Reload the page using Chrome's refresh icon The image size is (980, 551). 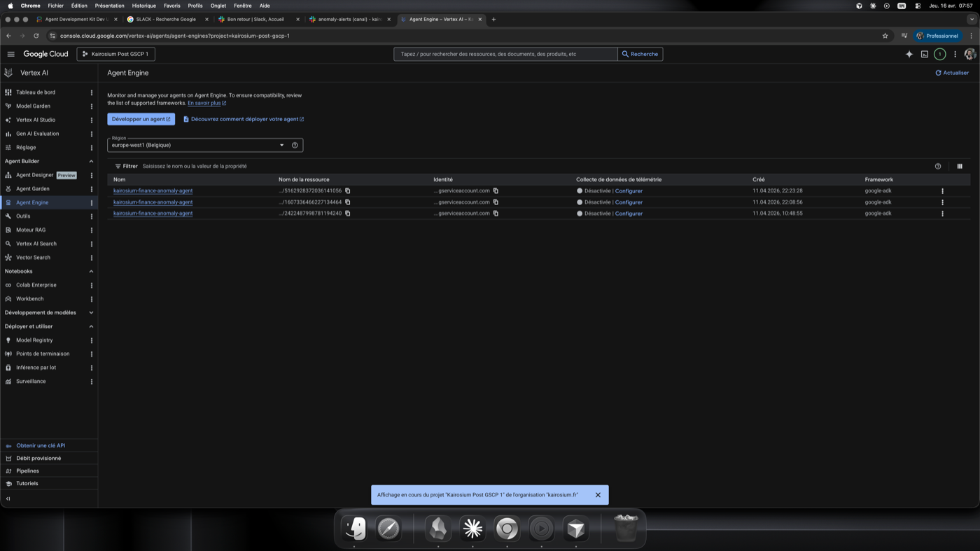(x=36, y=36)
